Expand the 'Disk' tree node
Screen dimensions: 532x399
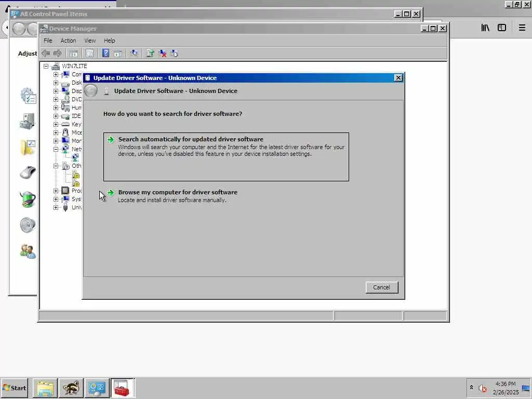(x=56, y=83)
